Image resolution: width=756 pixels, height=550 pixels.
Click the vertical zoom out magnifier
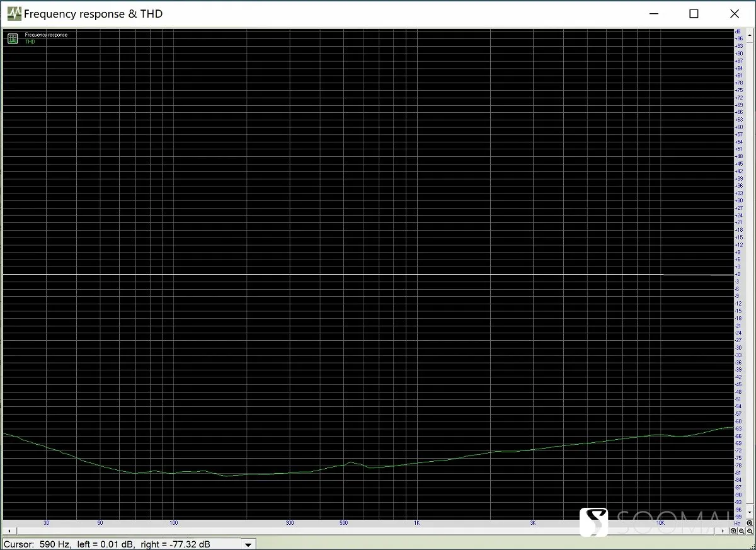click(750, 531)
